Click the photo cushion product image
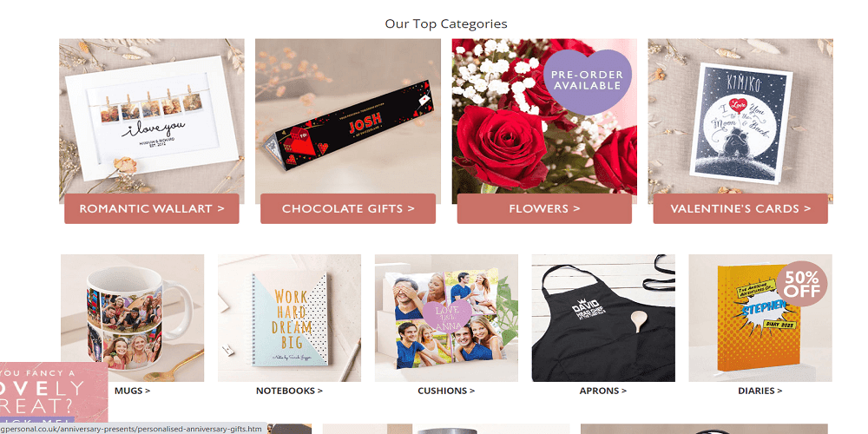The height and width of the screenshot is (434, 868). click(x=446, y=319)
